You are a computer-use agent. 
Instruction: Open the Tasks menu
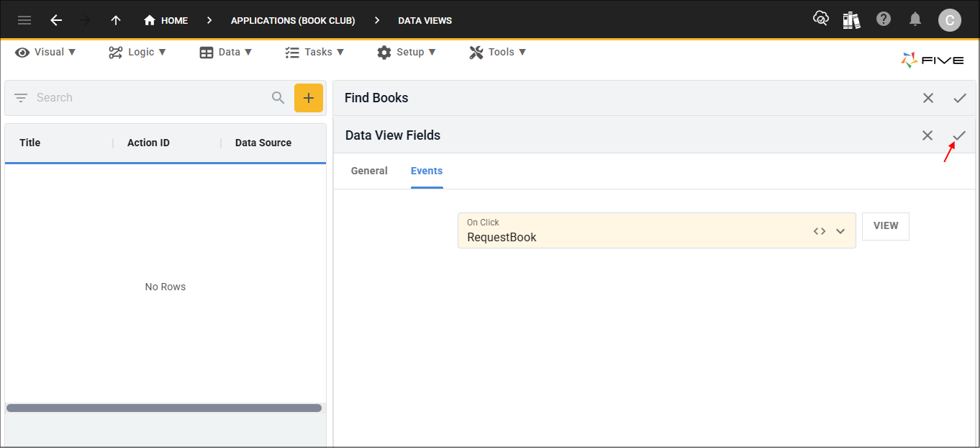tap(314, 52)
